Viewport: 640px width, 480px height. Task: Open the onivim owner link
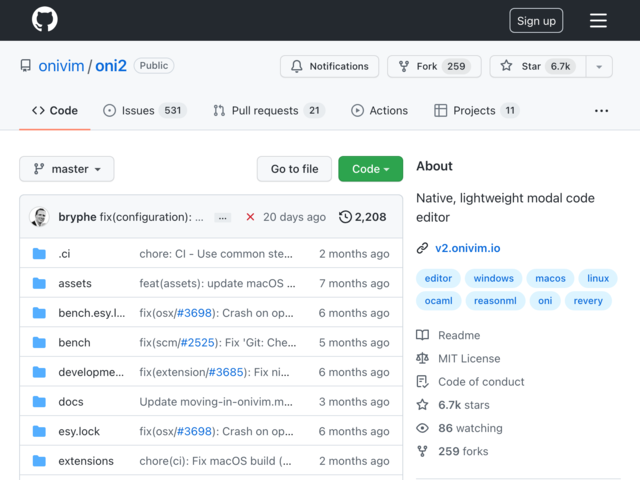(x=61, y=66)
